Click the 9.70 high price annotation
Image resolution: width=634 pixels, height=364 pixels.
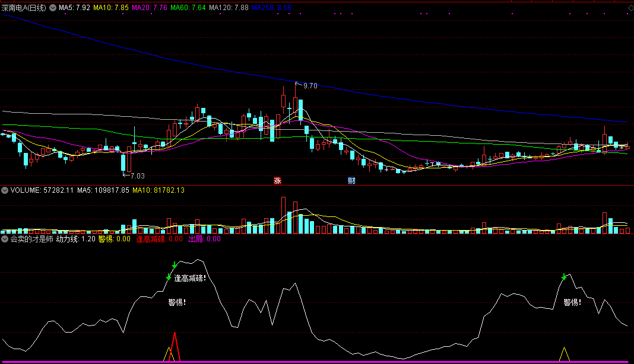click(x=310, y=85)
